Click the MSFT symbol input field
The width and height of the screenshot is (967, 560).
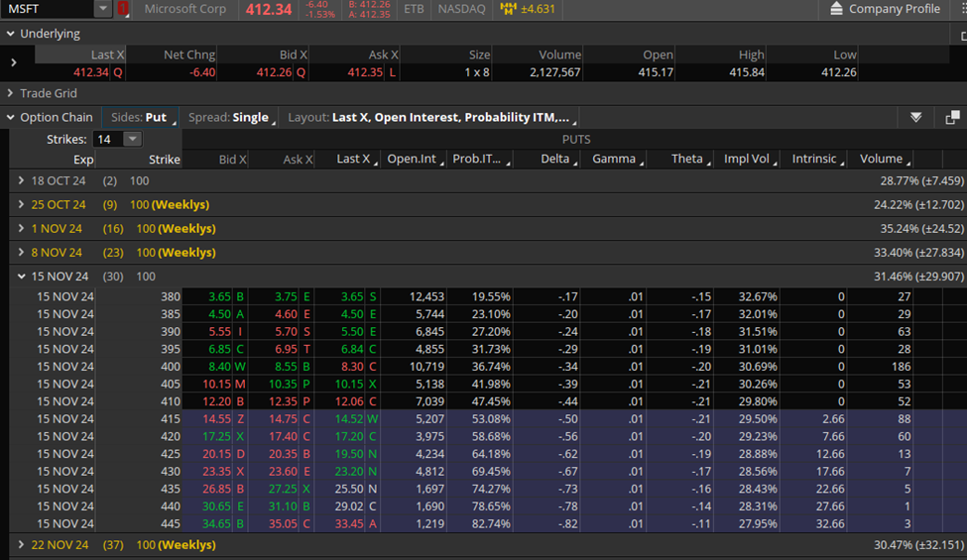point(48,9)
